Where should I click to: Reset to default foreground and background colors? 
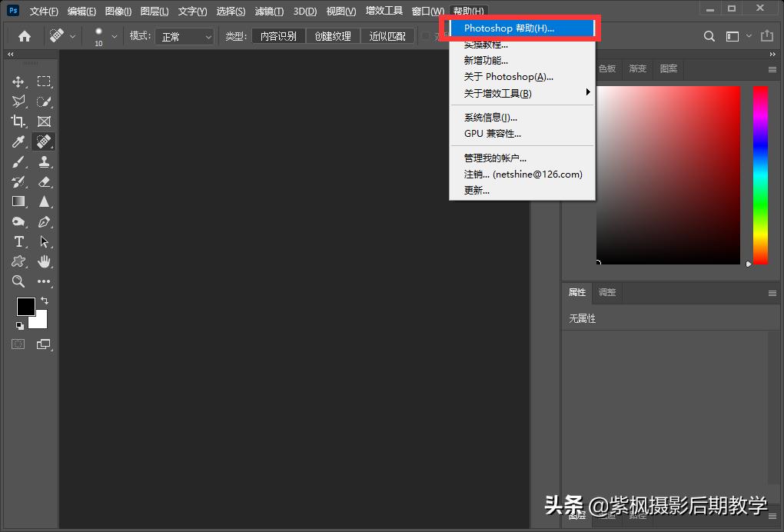pyautogui.click(x=20, y=325)
